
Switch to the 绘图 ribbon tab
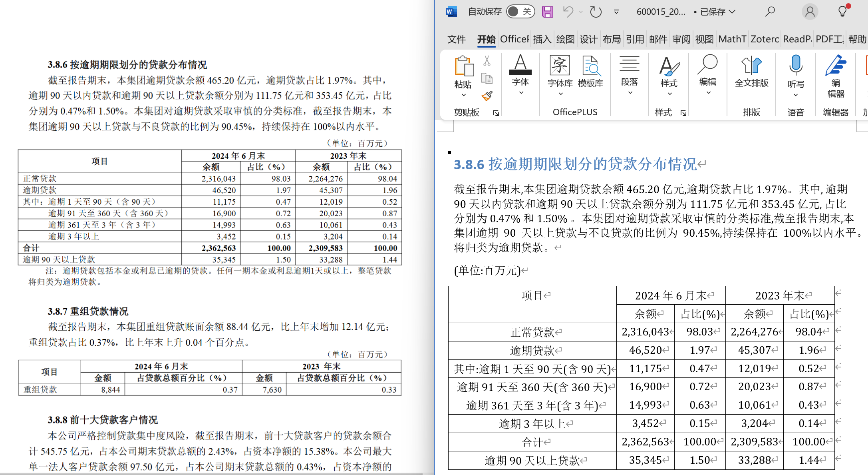(x=565, y=39)
